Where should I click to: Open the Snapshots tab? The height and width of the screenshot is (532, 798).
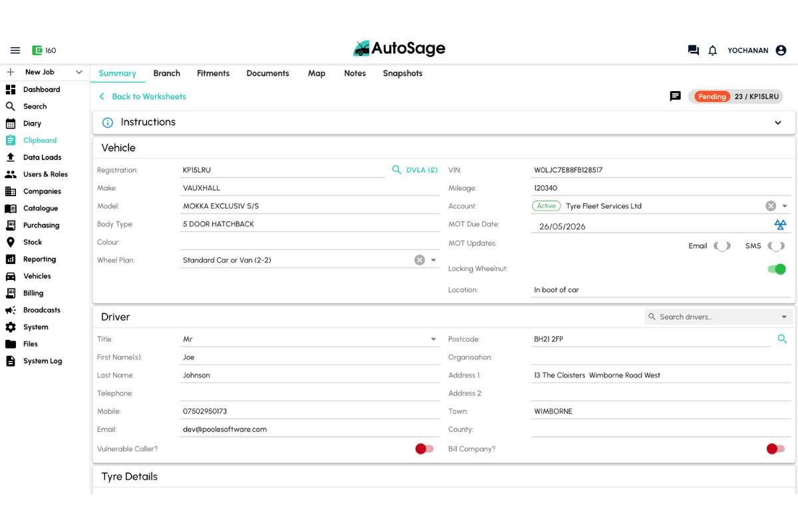tap(402, 73)
